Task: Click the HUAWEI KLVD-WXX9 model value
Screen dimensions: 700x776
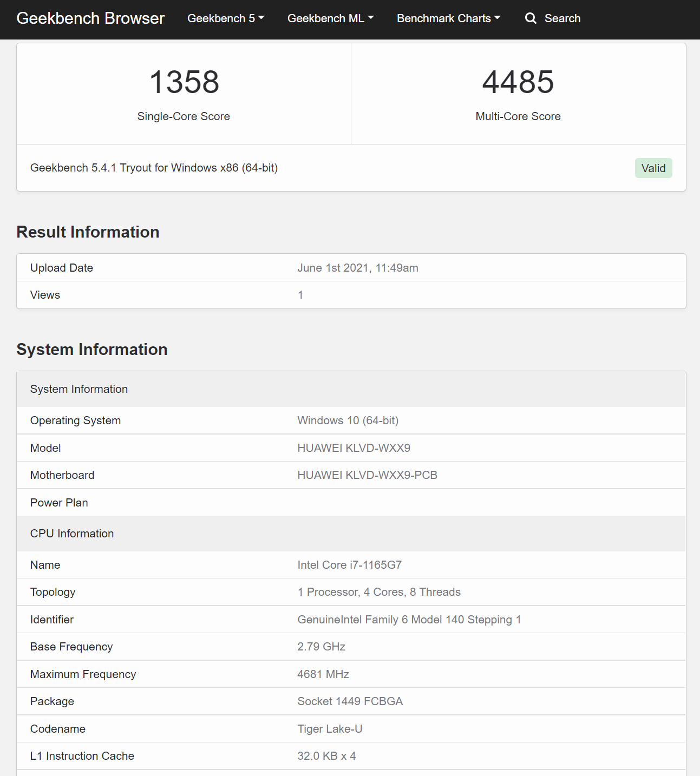Action: click(x=354, y=448)
